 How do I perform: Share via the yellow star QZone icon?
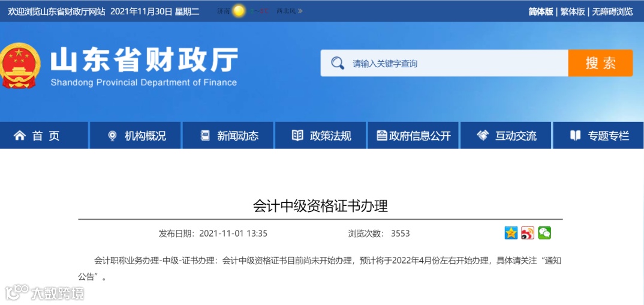click(511, 233)
